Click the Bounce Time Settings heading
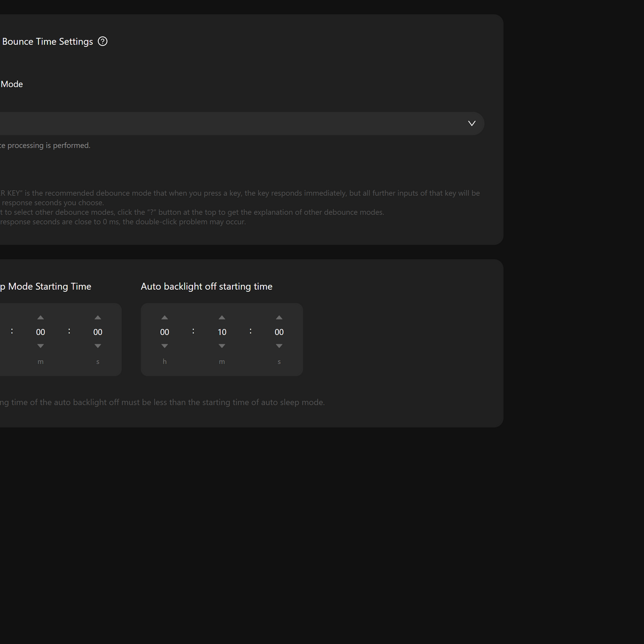644x644 pixels. [47, 42]
